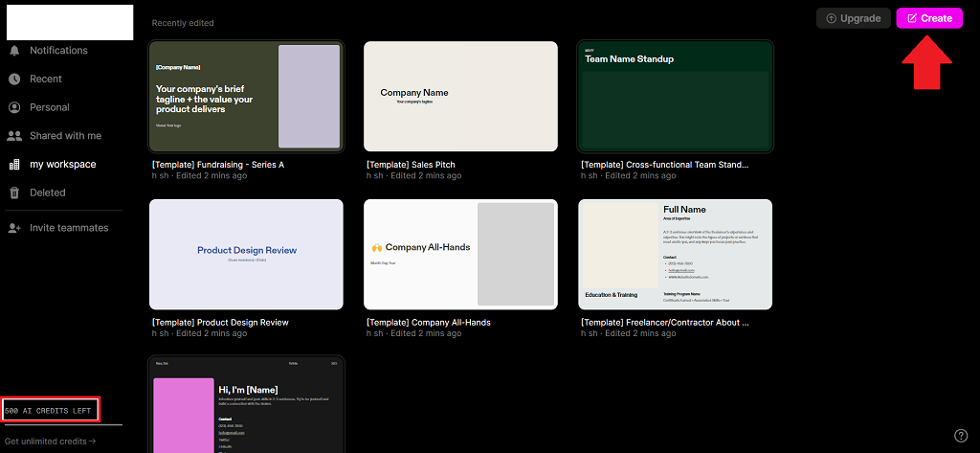Image resolution: width=980 pixels, height=453 pixels.
Task: Open the Freelancer/Contractor About thumbnail
Action: tap(675, 255)
